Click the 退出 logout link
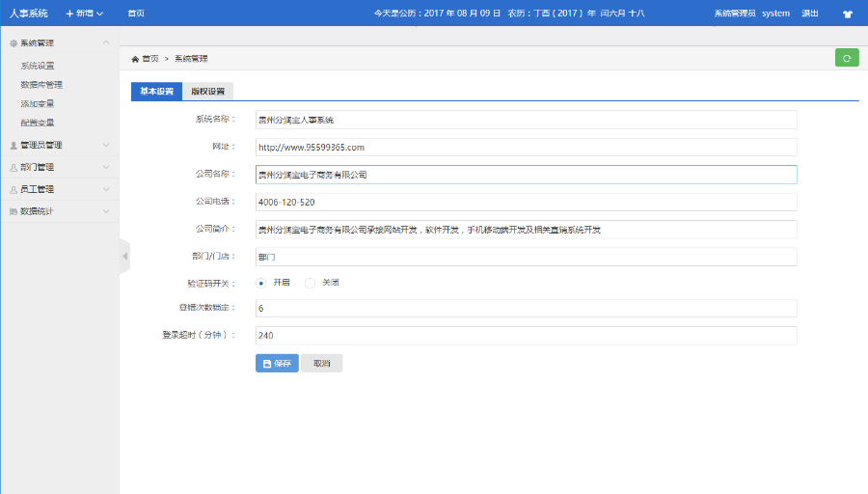The height and width of the screenshot is (494, 868). click(810, 14)
